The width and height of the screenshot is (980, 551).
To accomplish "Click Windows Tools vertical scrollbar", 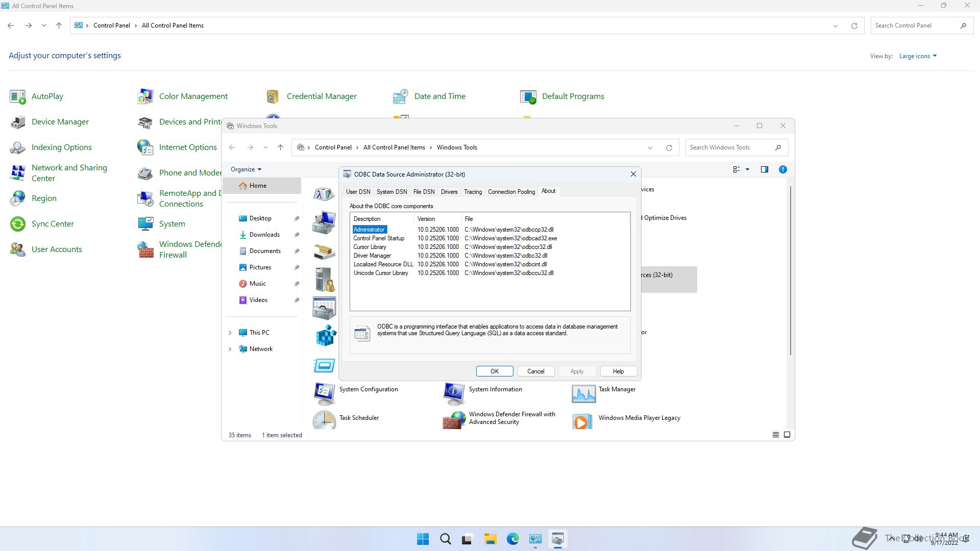I will [x=791, y=270].
